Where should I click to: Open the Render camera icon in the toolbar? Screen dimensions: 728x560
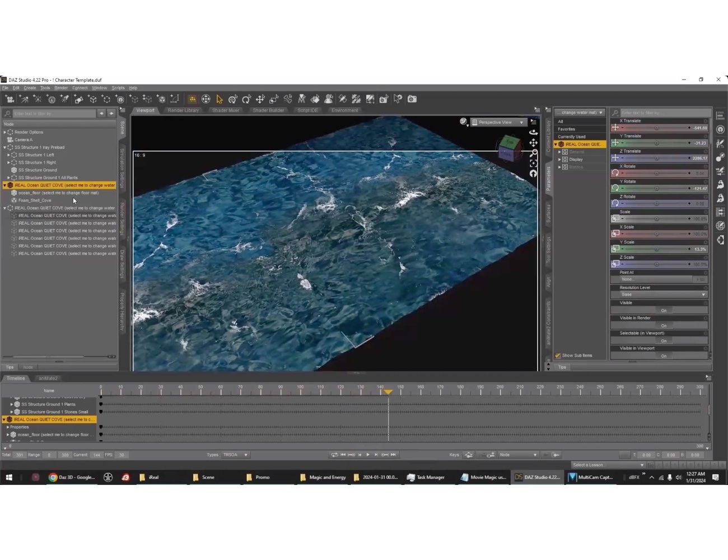(412, 99)
